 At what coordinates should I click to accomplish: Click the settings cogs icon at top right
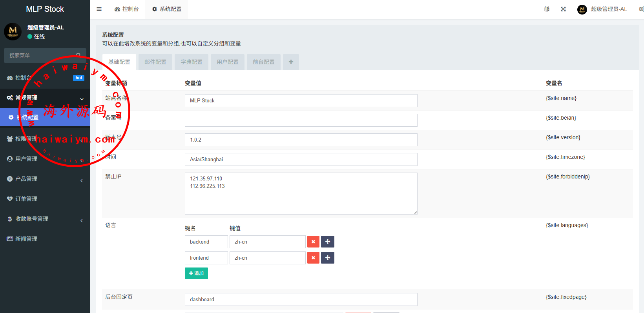pos(640,9)
